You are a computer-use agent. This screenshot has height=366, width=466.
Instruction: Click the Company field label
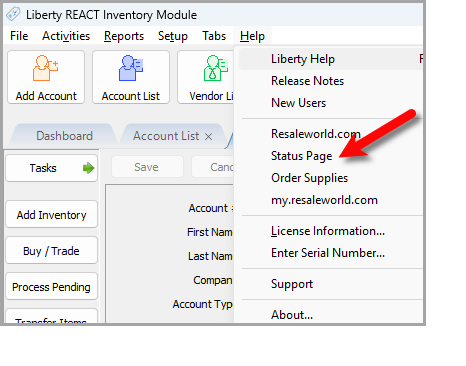pyautogui.click(x=213, y=280)
